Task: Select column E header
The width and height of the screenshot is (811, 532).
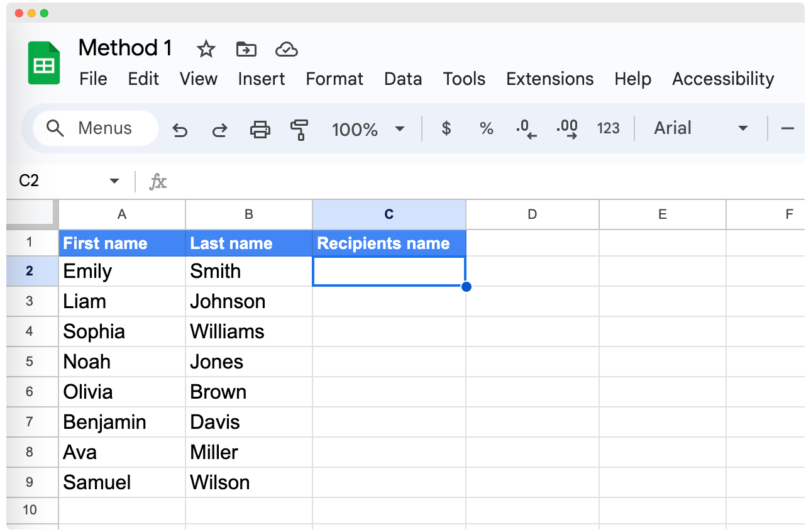Action: (663, 214)
